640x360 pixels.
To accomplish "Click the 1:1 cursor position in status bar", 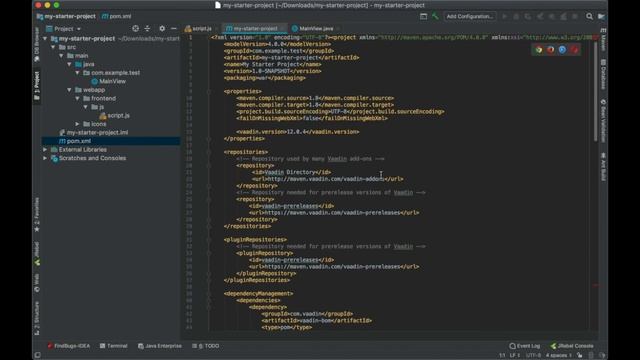I will (502, 355).
